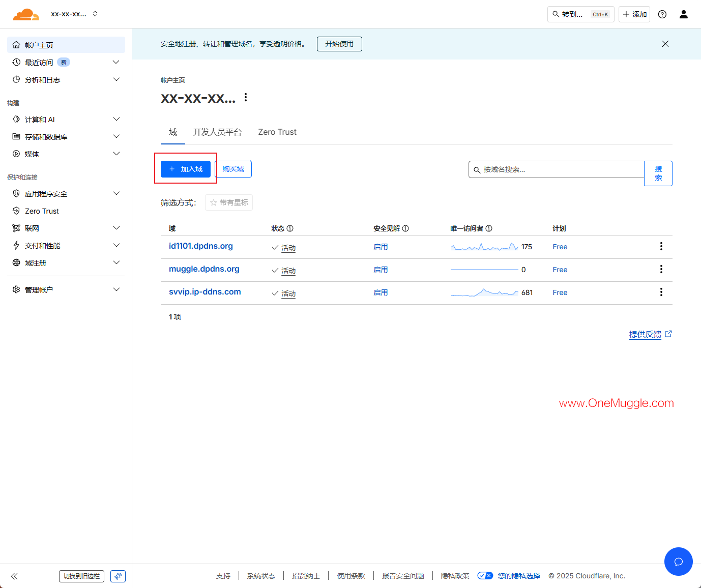This screenshot has width=701, height=588.
Task: Open Zero Trust in the sidebar
Action: pos(66,211)
